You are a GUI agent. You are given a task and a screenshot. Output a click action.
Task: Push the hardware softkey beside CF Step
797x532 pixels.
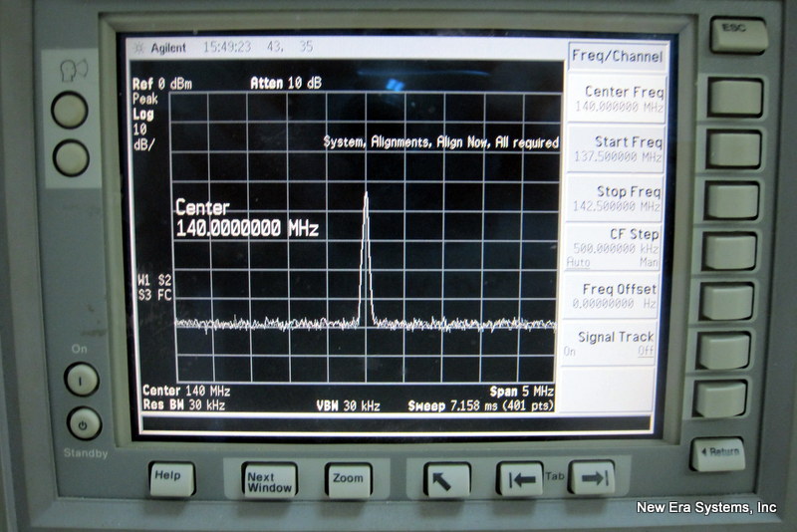pyautogui.click(x=729, y=251)
